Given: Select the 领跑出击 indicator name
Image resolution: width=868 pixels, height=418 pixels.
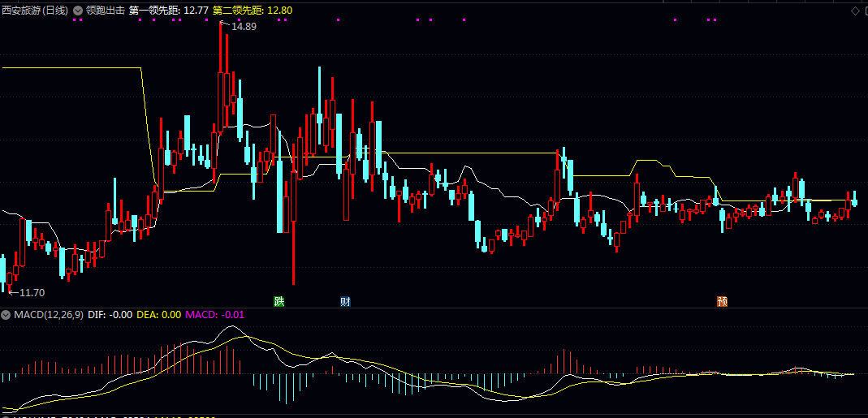Looking at the screenshot, I should coord(106,11).
